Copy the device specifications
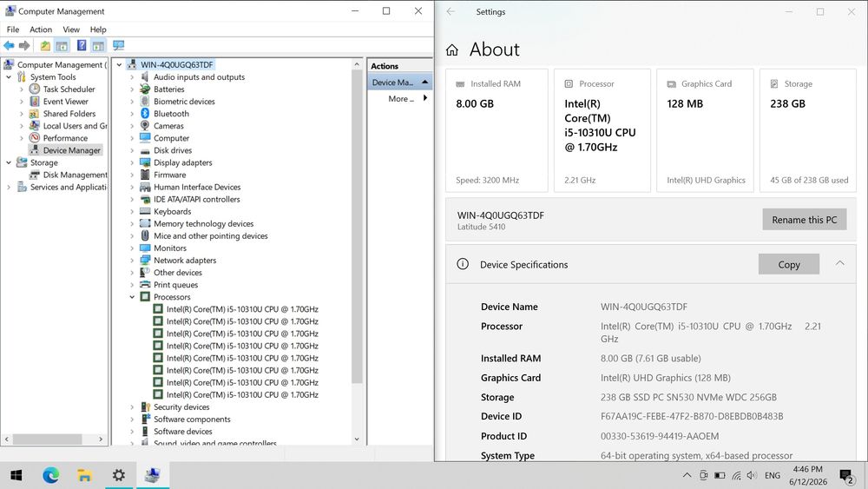The height and width of the screenshot is (489, 868). point(789,264)
